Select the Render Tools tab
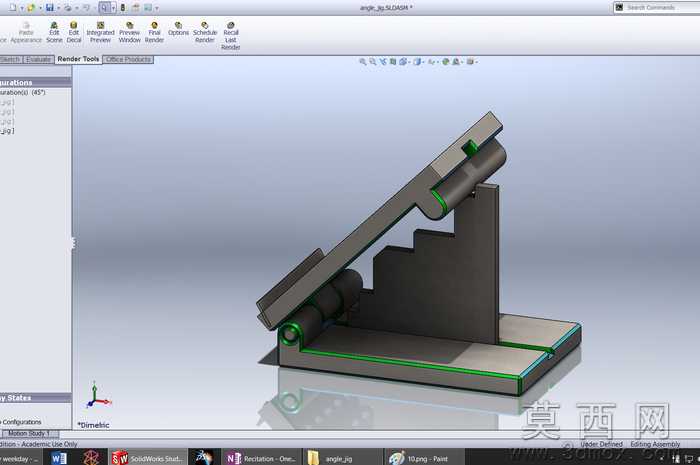 pos(78,59)
